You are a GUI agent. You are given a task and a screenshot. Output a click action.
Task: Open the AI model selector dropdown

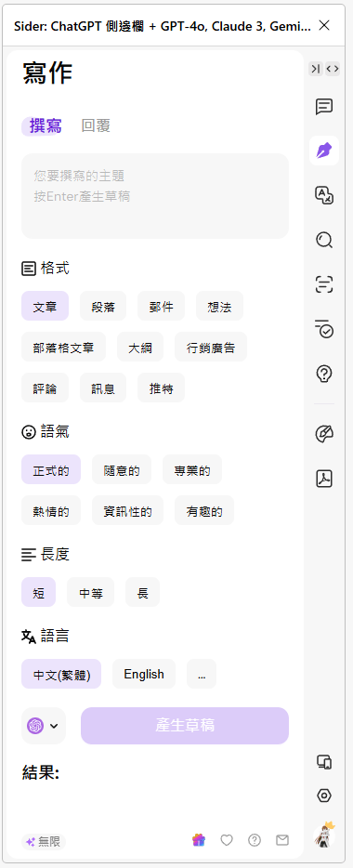(x=43, y=725)
